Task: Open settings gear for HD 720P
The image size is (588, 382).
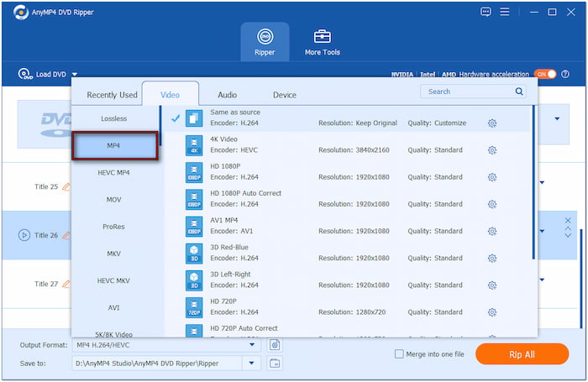Action: click(x=492, y=312)
